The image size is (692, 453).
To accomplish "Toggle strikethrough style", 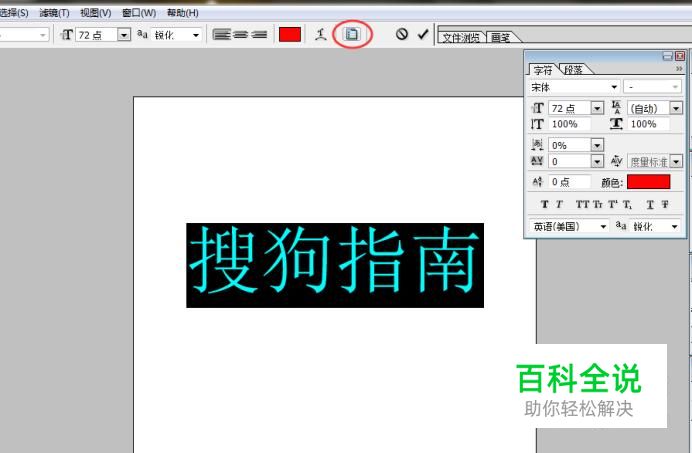I will point(665,204).
